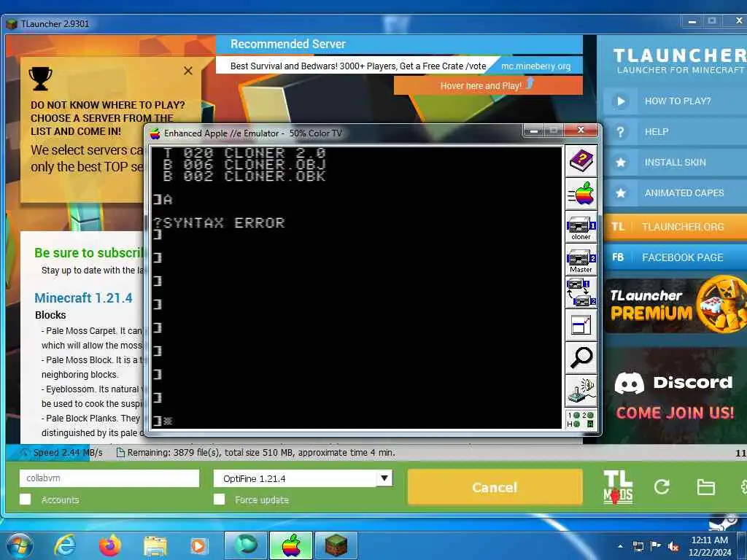
Task: Open the folder icon in TLauncher
Action: coord(705,487)
